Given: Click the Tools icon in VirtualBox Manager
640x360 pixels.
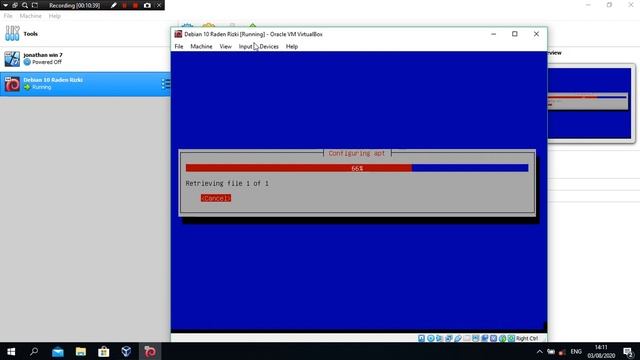Looking at the screenshot, I should pos(12,33).
